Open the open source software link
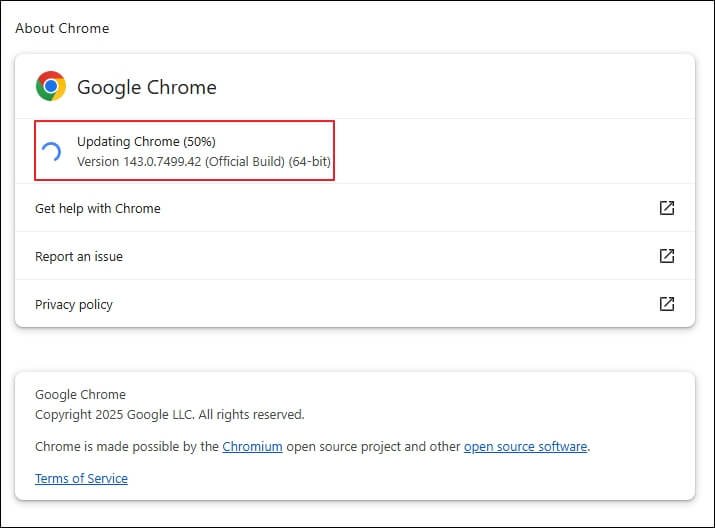The image size is (715, 528). [x=525, y=446]
